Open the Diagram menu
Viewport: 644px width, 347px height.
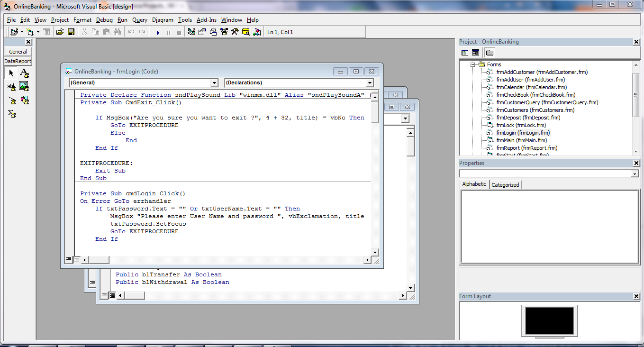tap(163, 20)
